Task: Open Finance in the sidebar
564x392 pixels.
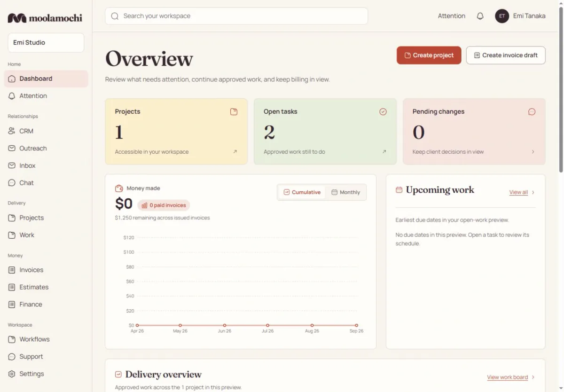Action: pyautogui.click(x=46, y=305)
